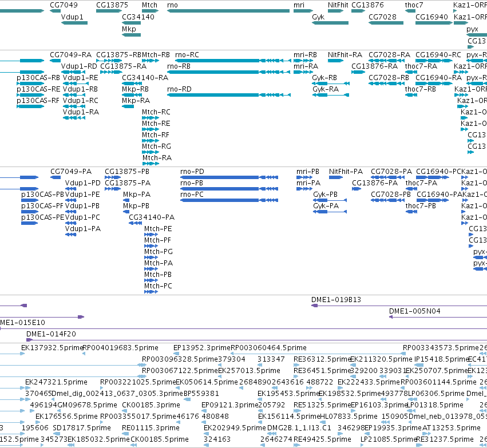This screenshot has width=487, height=448.
Task: Select transcript rno-RB
Action: point(228,72)
